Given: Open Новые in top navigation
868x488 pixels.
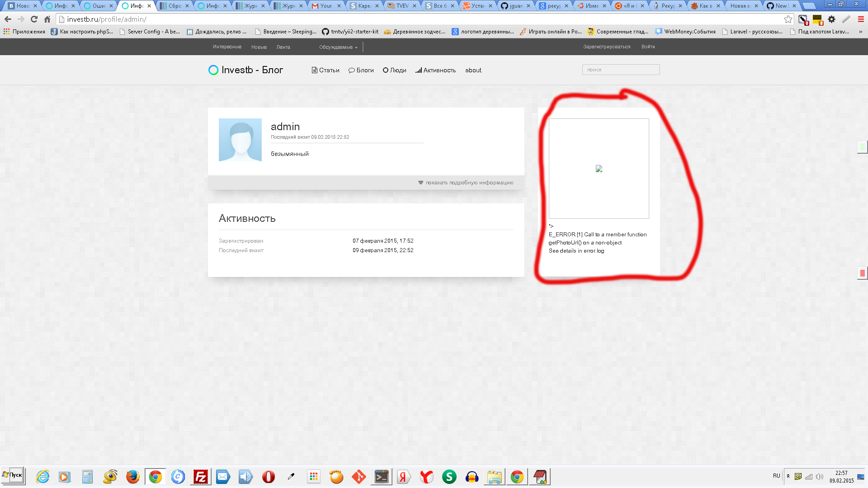Looking at the screenshot, I should 259,47.
